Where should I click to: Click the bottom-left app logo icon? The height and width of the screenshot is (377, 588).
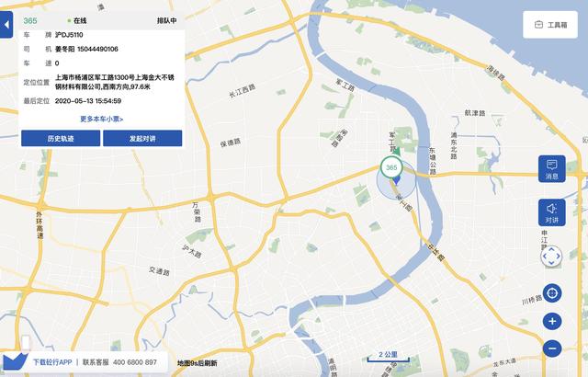[15, 360]
